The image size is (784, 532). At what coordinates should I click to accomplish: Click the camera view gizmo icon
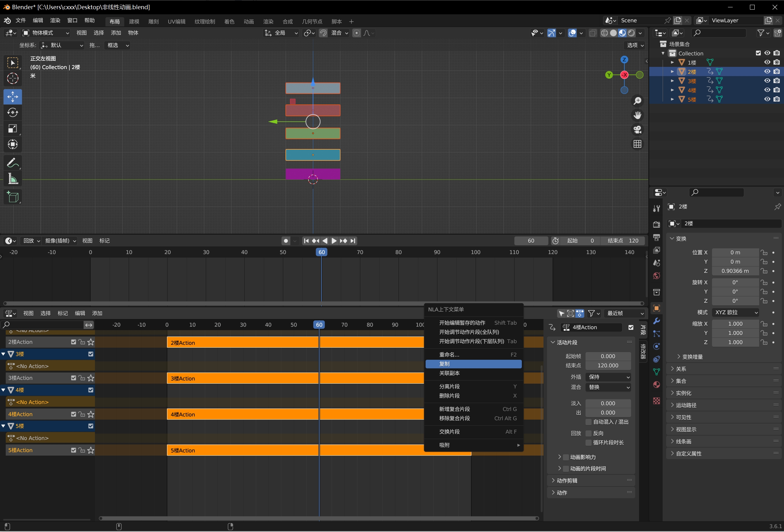pos(637,130)
